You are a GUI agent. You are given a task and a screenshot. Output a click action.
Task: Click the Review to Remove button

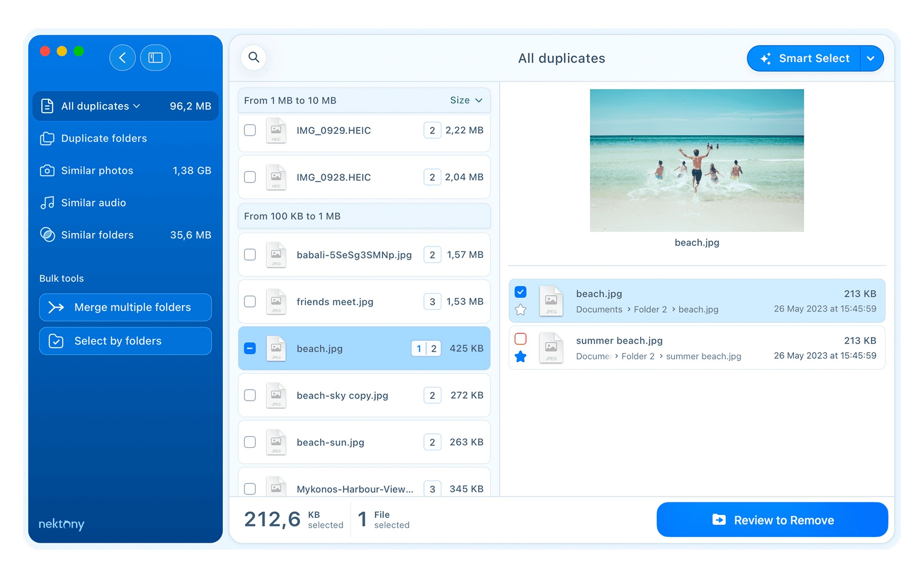[772, 520]
